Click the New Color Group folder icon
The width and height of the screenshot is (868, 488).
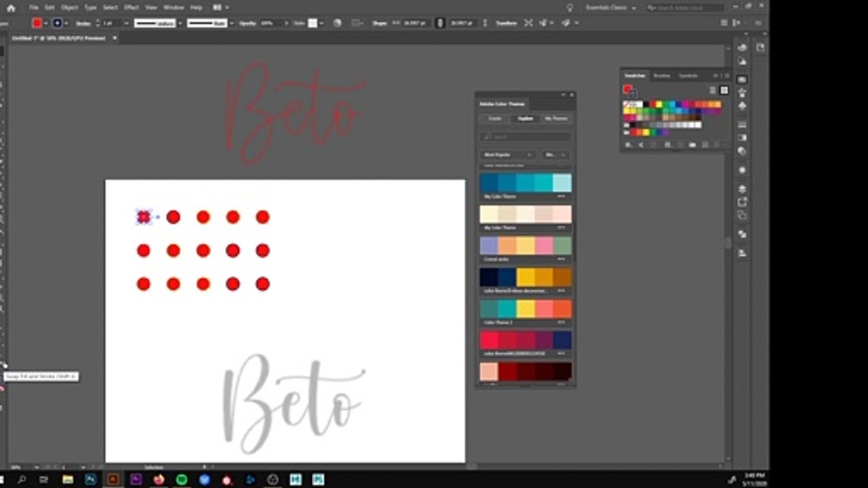point(692,144)
